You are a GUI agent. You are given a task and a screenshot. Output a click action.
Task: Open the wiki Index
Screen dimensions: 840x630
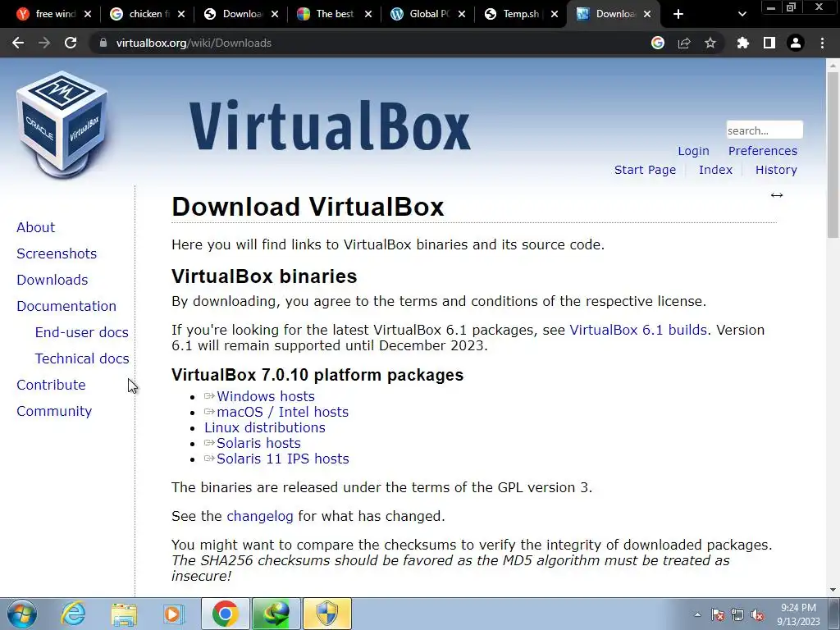pyautogui.click(x=715, y=170)
